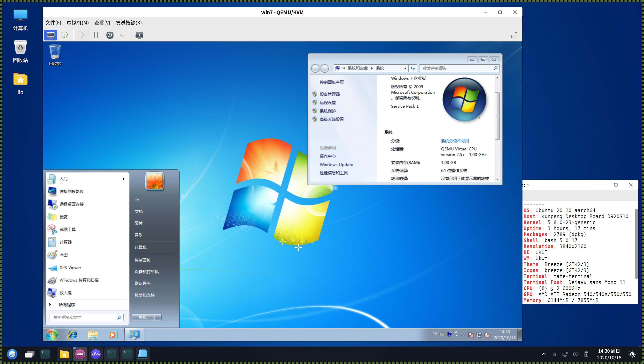Expand the address bar history dropdown arrow

pyautogui.click(x=405, y=68)
